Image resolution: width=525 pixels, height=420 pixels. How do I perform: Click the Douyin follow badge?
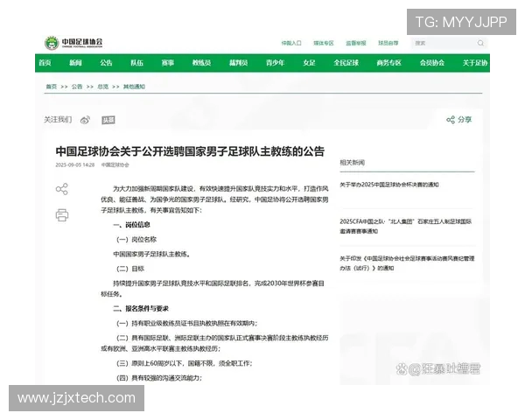click(x=108, y=120)
